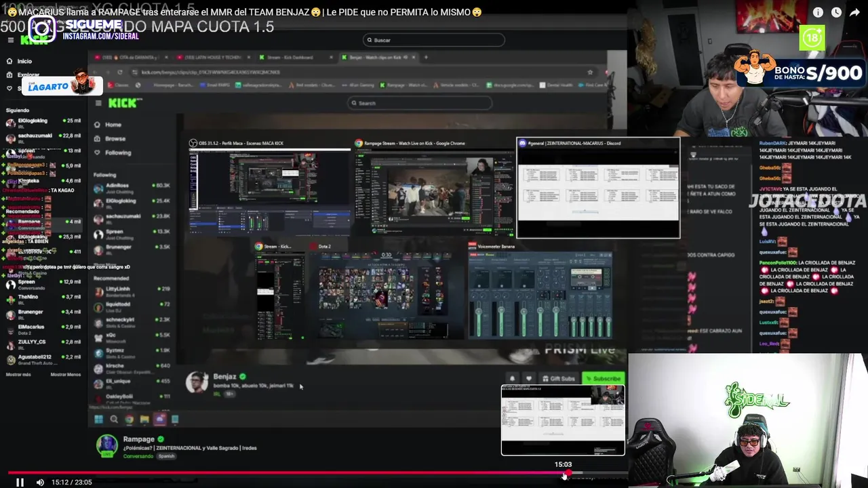The height and width of the screenshot is (488, 868).
Task: Click the Gift Subs button
Action: (x=559, y=379)
